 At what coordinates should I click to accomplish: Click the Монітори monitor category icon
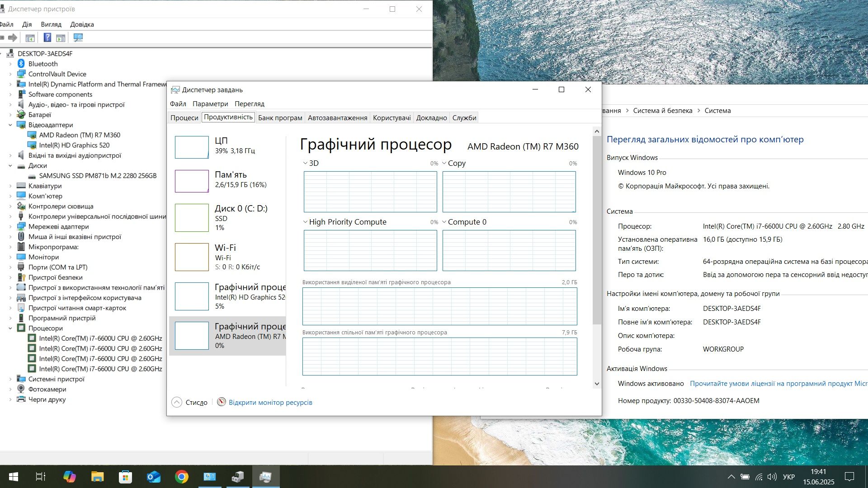[x=21, y=257]
